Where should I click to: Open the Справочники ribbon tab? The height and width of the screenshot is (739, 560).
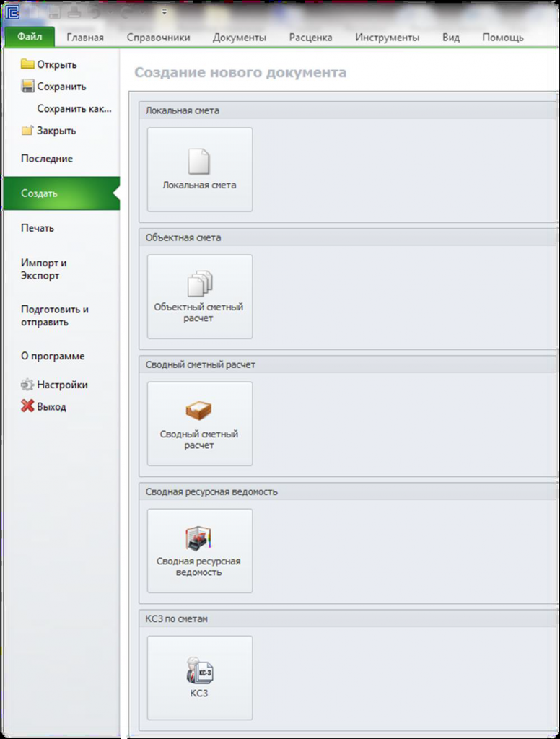click(158, 38)
